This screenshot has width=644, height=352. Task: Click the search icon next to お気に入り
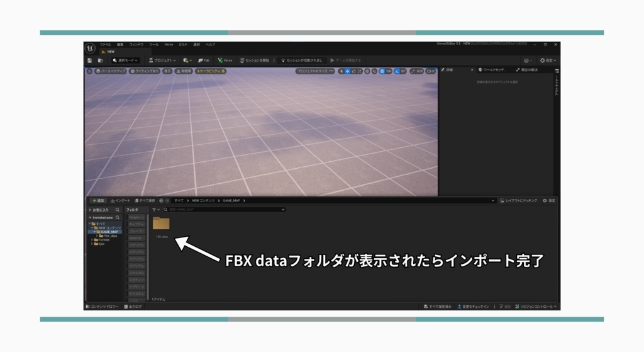[118, 210]
